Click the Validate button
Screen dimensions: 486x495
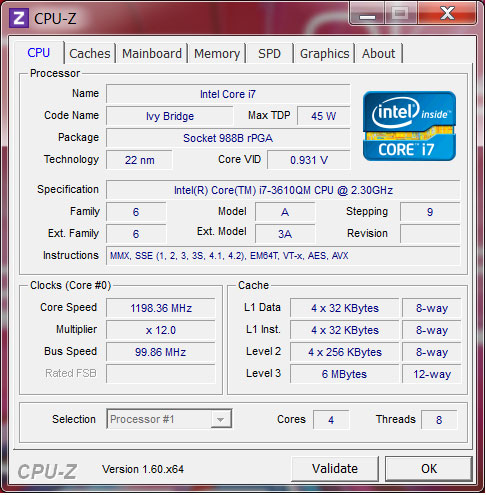pyautogui.click(x=335, y=469)
